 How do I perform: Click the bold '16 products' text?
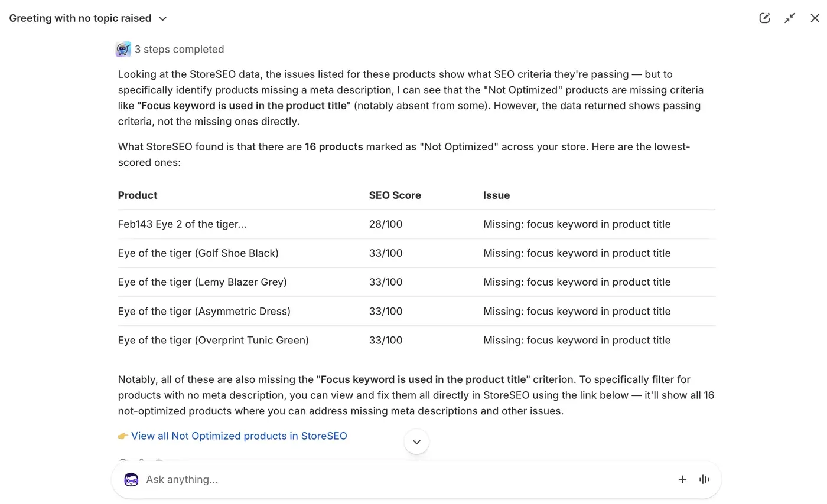tap(334, 147)
